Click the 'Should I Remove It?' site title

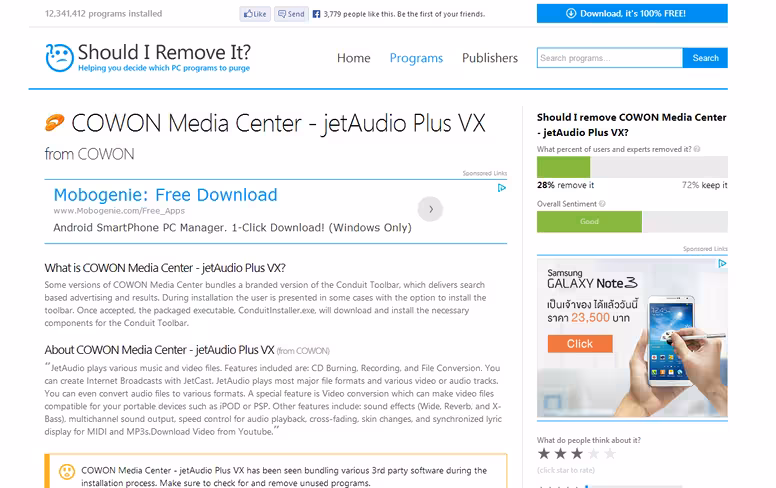tap(164, 52)
